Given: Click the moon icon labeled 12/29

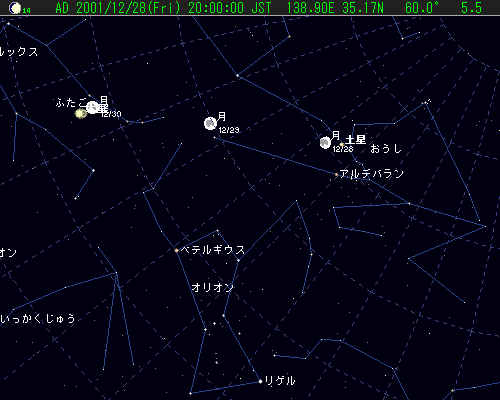Looking at the screenshot, I should 210,124.
